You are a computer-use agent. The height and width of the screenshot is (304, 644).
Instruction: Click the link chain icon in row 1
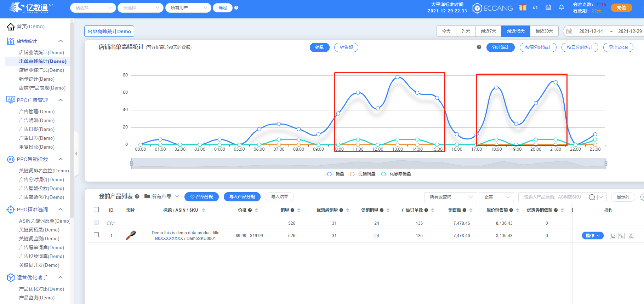point(621,236)
